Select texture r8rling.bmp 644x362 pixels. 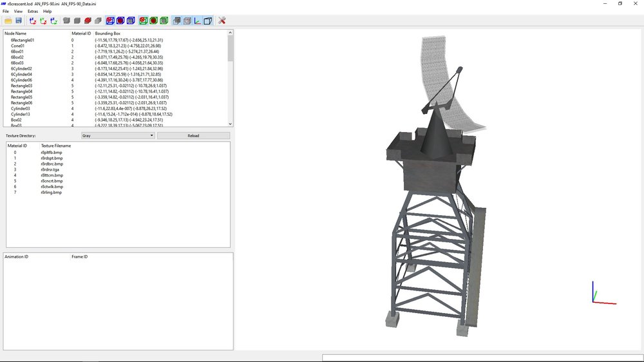pyautogui.click(x=52, y=193)
